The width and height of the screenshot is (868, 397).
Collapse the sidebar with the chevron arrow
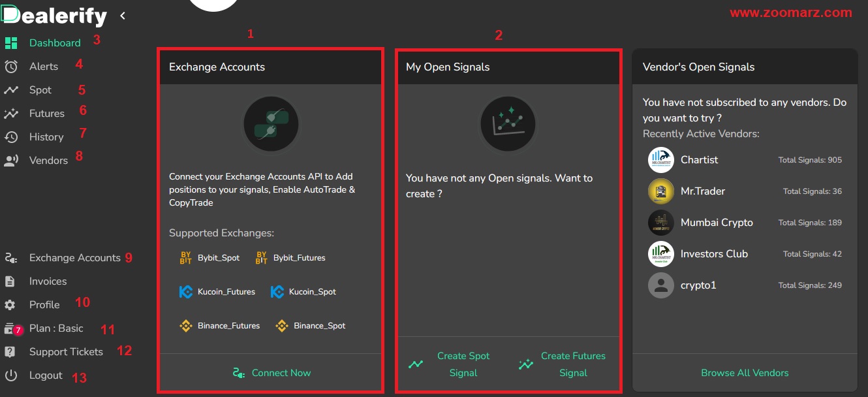[123, 15]
